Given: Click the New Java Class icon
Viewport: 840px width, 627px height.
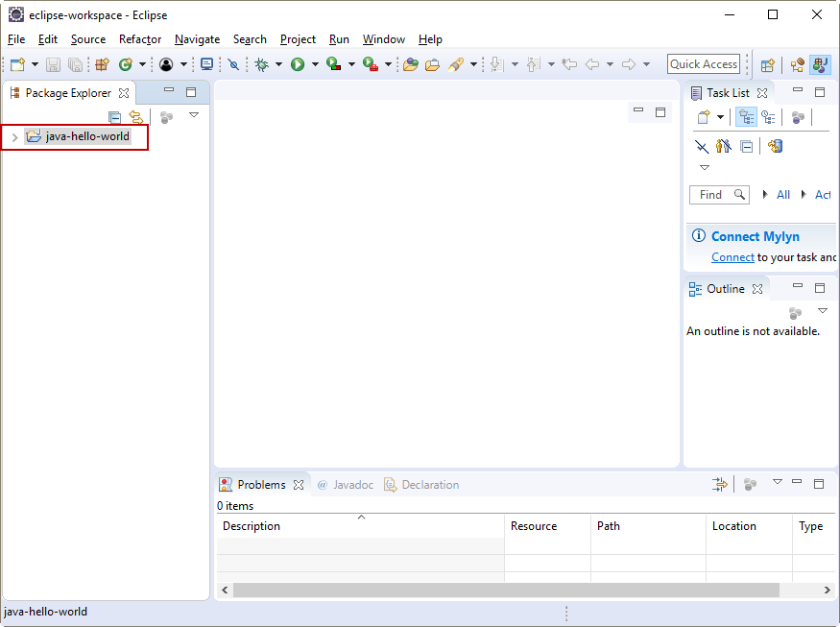Looking at the screenshot, I should click(x=126, y=65).
